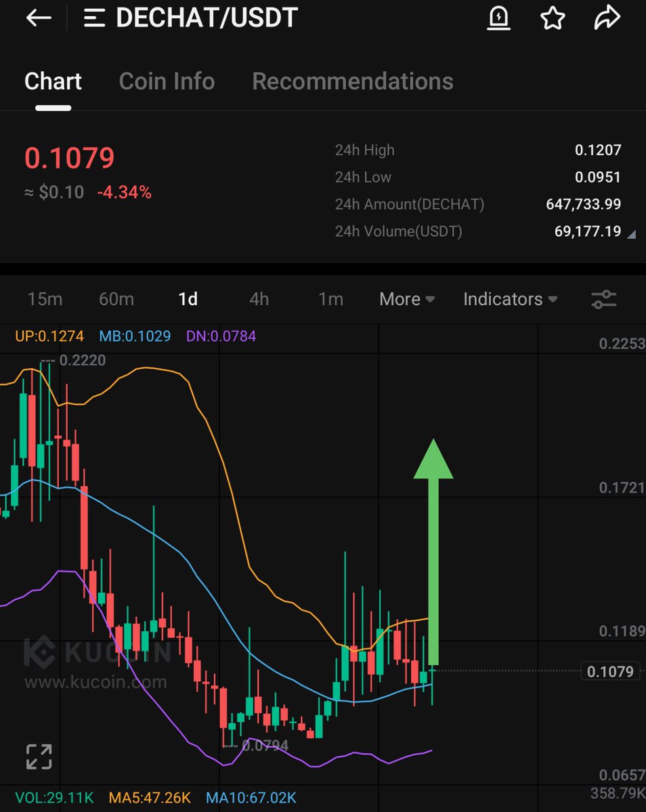Open the More timeframes dropdown
Viewport: 646px width, 812px height.
point(407,299)
